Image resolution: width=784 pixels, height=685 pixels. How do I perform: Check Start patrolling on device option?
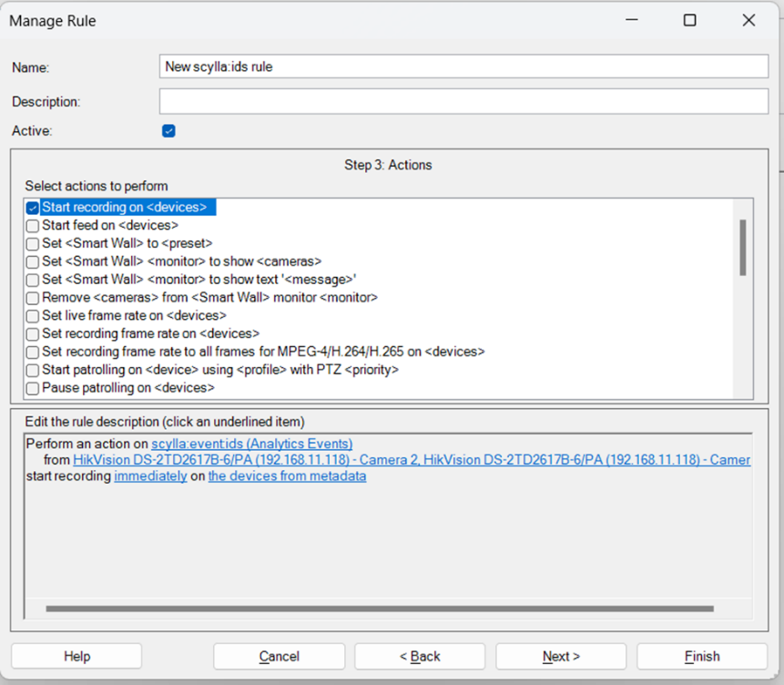coord(33,370)
